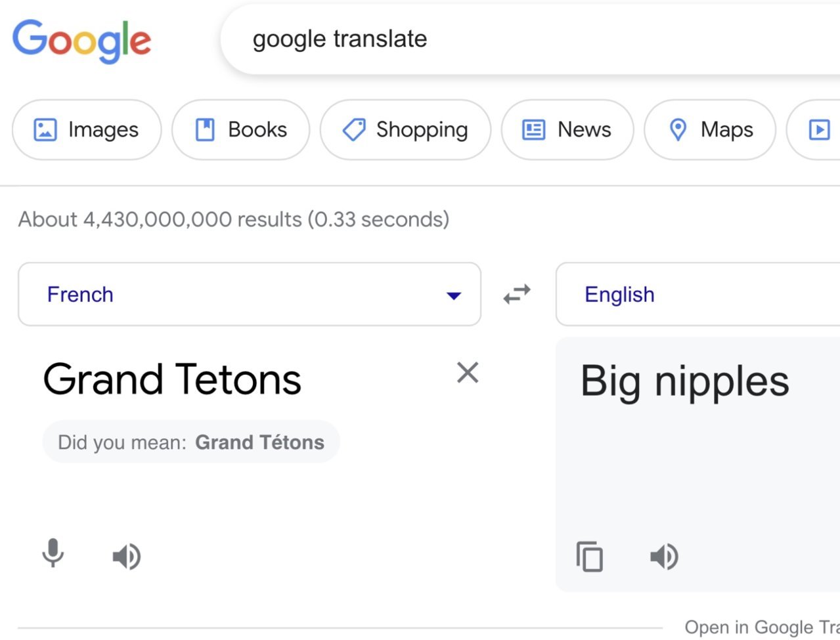The width and height of the screenshot is (840, 640).
Task: Open in Google Translate link
Action: point(762,627)
